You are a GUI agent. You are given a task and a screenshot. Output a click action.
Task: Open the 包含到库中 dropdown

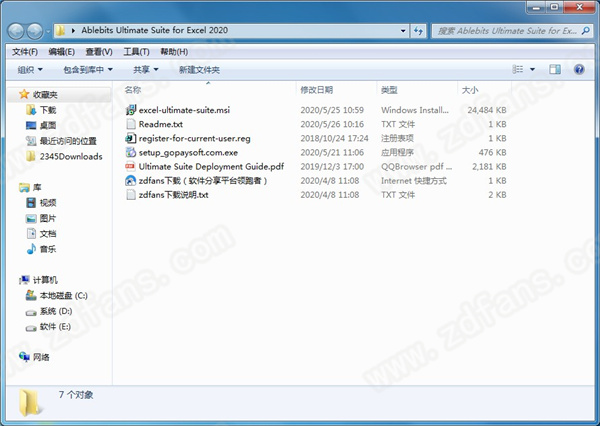point(88,70)
